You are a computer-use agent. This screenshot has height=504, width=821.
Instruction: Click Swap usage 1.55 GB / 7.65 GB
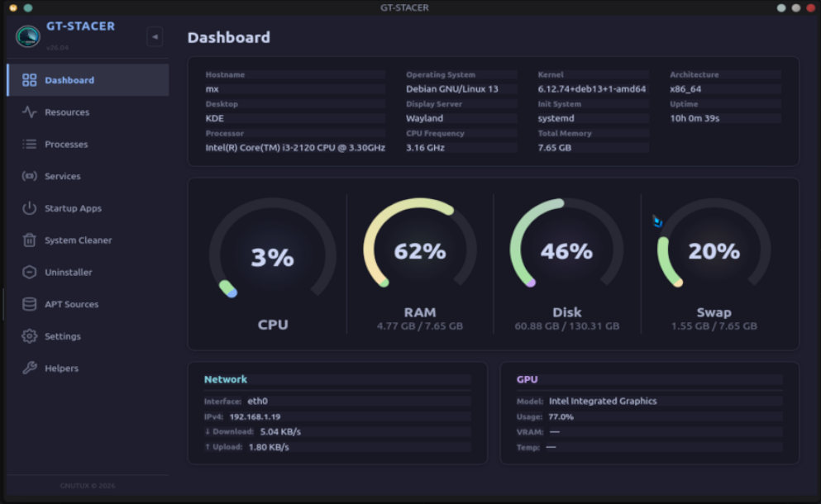click(714, 326)
